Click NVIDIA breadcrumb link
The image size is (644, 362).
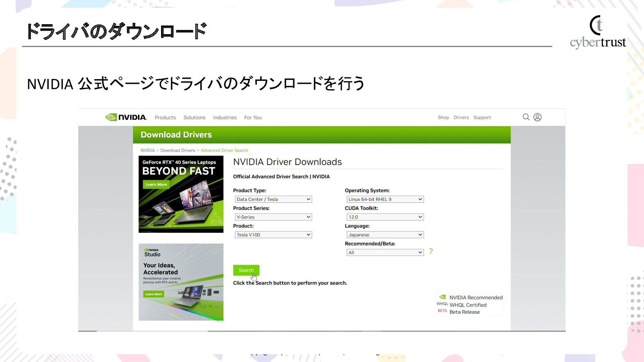(148, 150)
